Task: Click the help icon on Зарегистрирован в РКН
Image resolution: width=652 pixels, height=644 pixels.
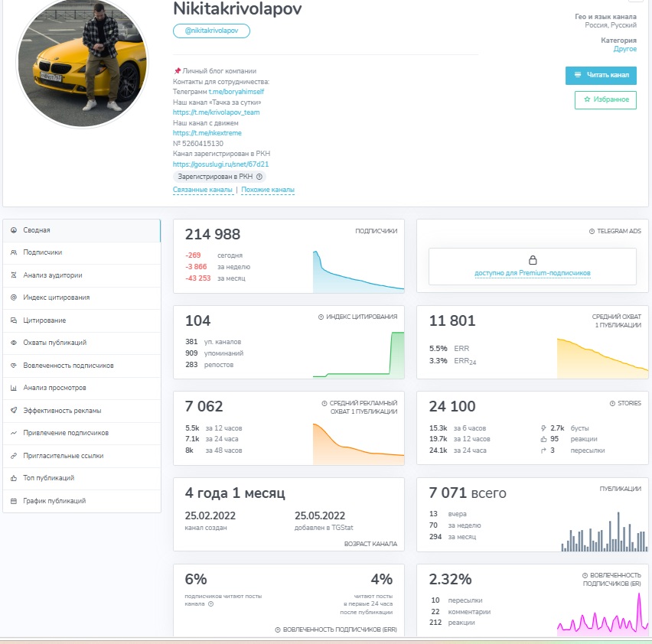Action: coord(259,177)
